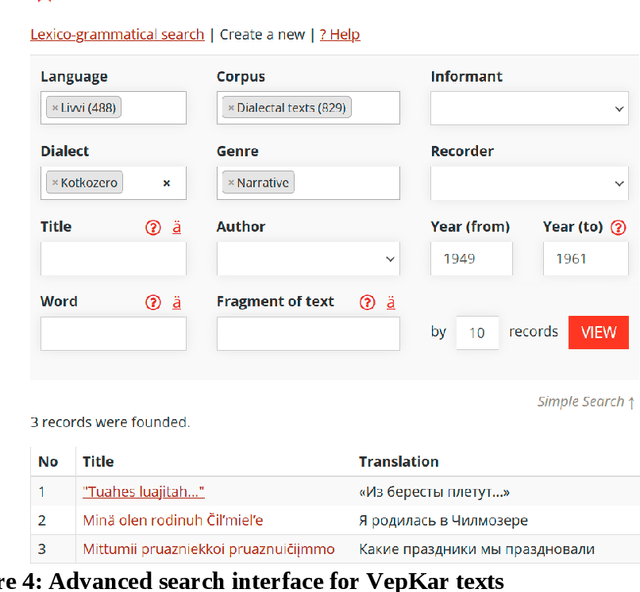Click the help icon next to Word

pos(153,302)
